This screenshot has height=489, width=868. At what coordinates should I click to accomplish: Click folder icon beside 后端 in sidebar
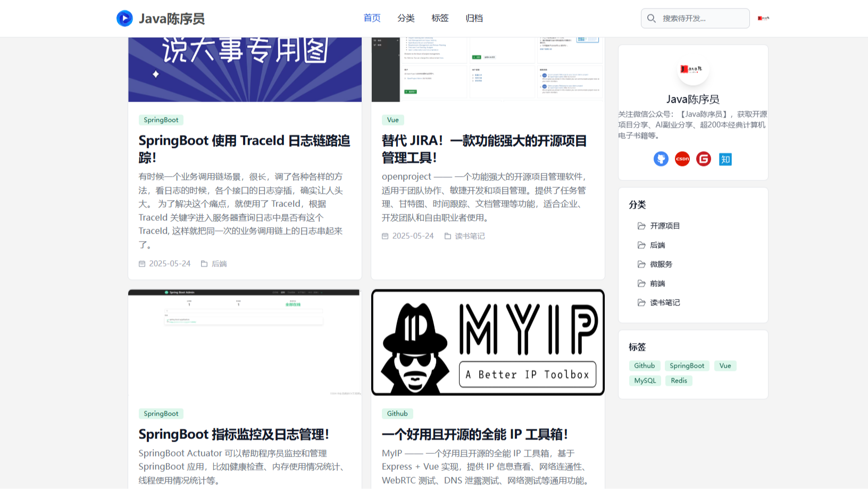tap(641, 245)
